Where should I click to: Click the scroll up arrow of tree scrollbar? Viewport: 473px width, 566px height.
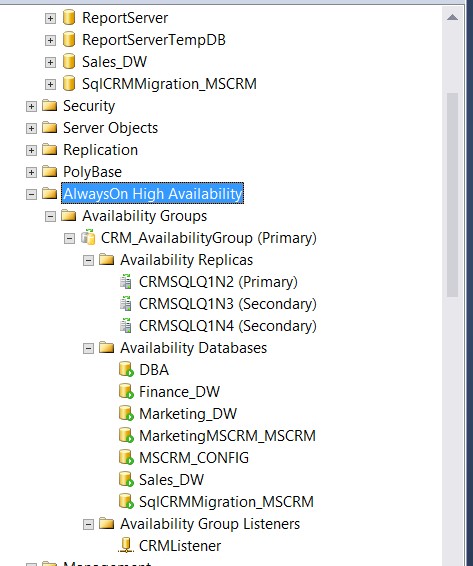[452, 17]
